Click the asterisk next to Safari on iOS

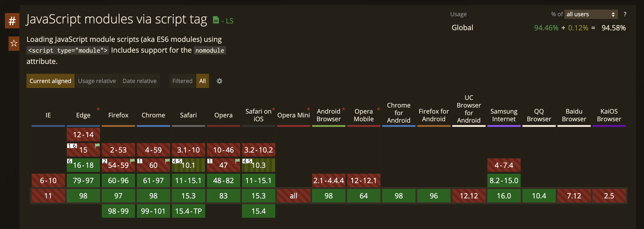[x=273, y=109]
